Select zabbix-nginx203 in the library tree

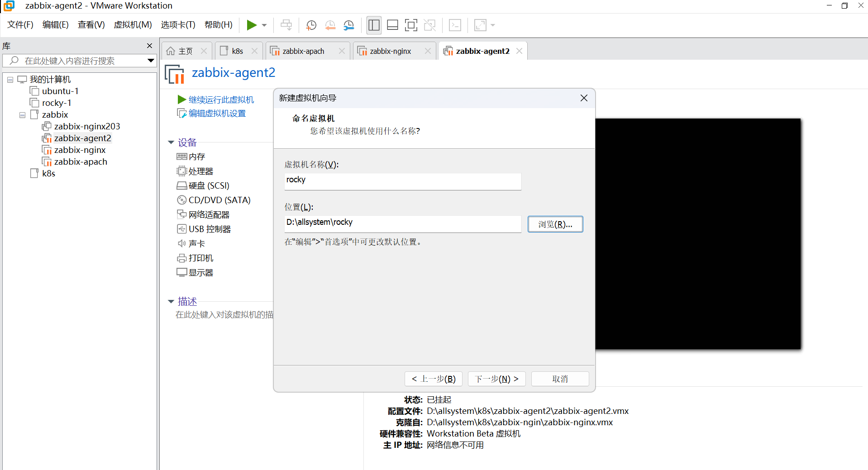pos(87,126)
